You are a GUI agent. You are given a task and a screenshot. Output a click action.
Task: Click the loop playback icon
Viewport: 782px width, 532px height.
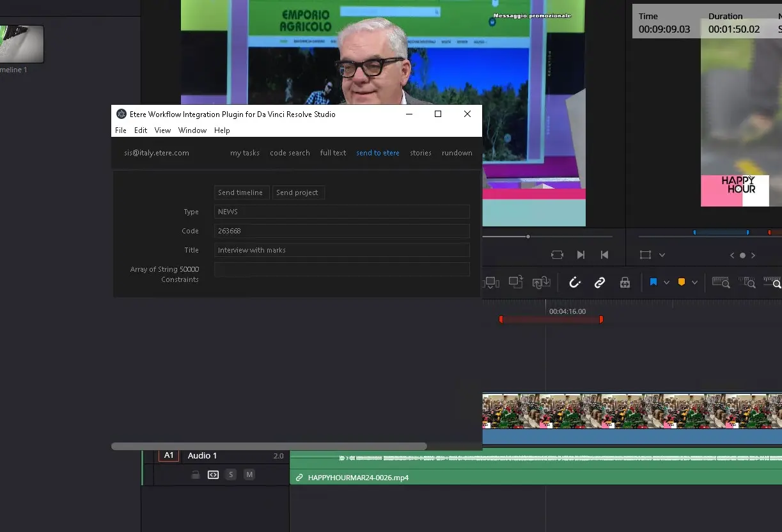coord(557,254)
